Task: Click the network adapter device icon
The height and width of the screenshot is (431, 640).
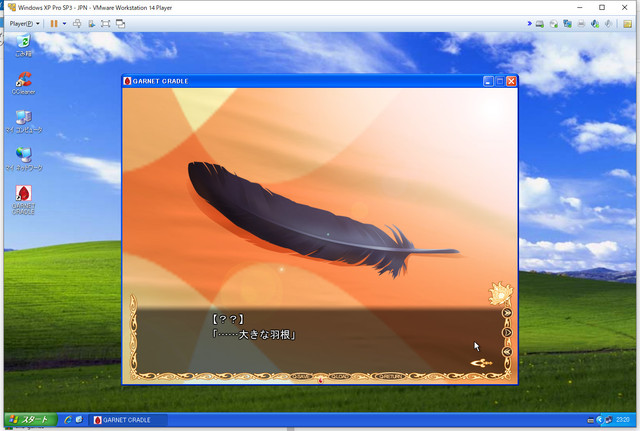Action: 567,24
